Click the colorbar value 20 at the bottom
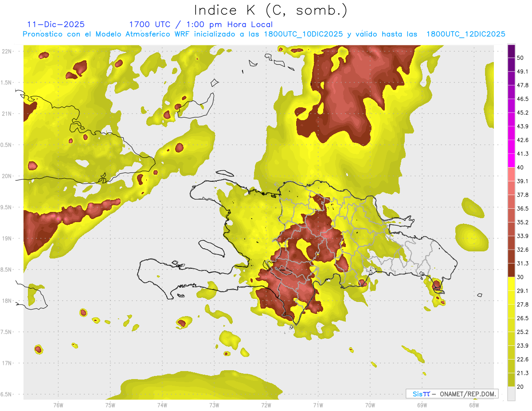Image resolution: width=532 pixels, height=411 pixels. 520,387
